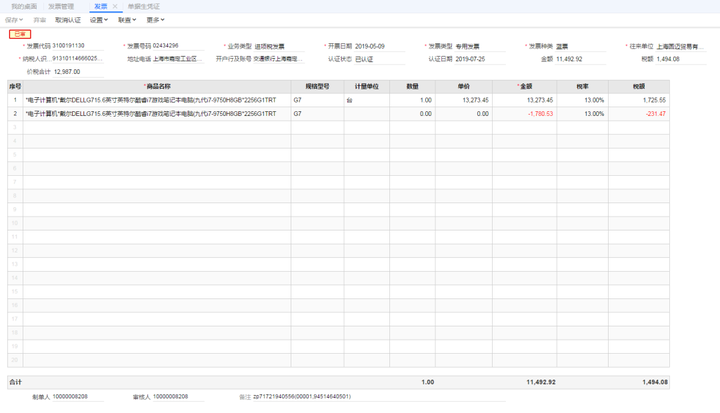Click the 发票号码 field 02434296
The image size is (720, 413).
[x=178, y=46]
